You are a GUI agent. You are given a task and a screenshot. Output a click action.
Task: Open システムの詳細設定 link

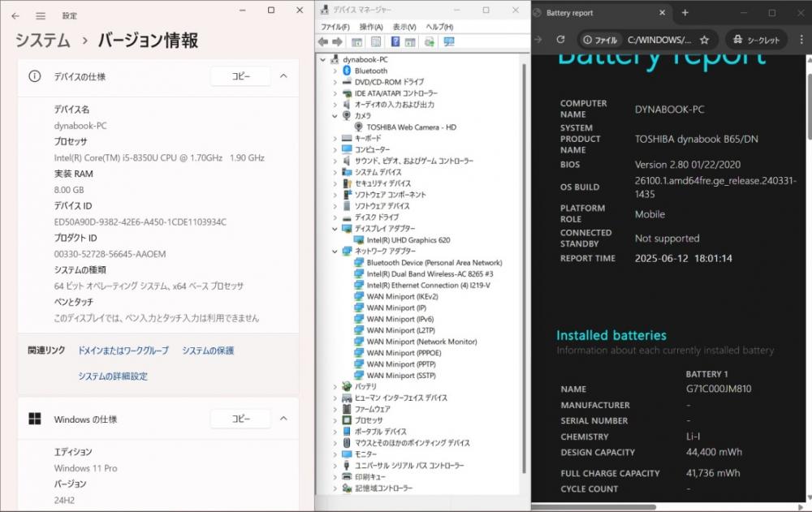[x=113, y=376]
